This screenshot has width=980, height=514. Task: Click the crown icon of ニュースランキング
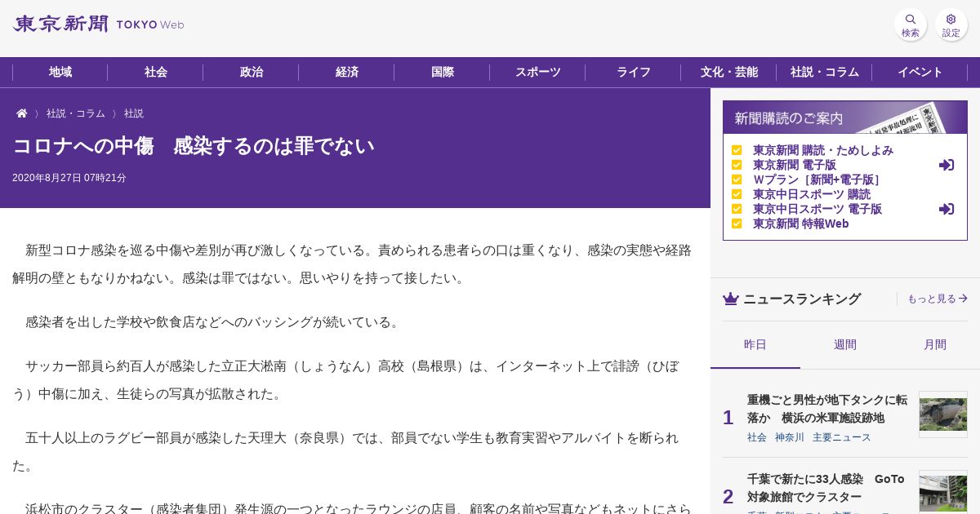pyautogui.click(x=731, y=299)
